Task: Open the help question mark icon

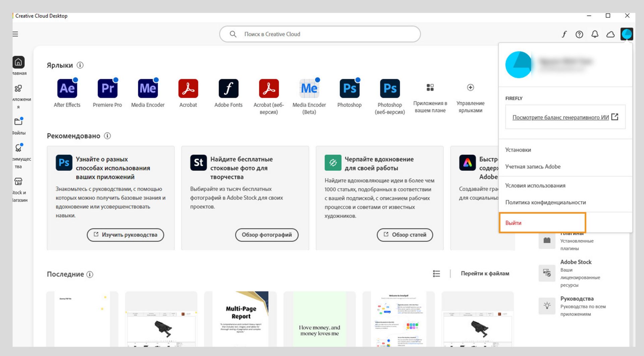Action: tap(579, 34)
